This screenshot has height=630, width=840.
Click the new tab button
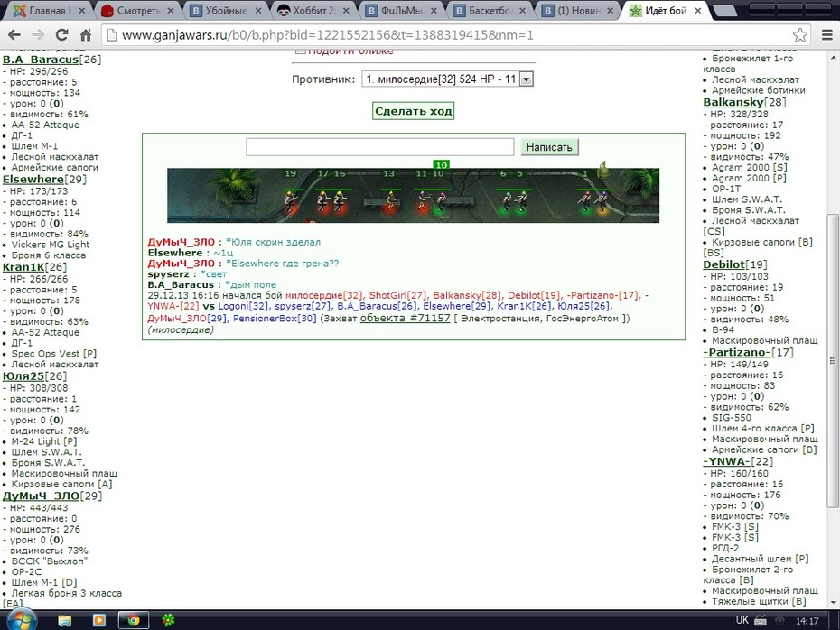pyautogui.click(x=724, y=10)
